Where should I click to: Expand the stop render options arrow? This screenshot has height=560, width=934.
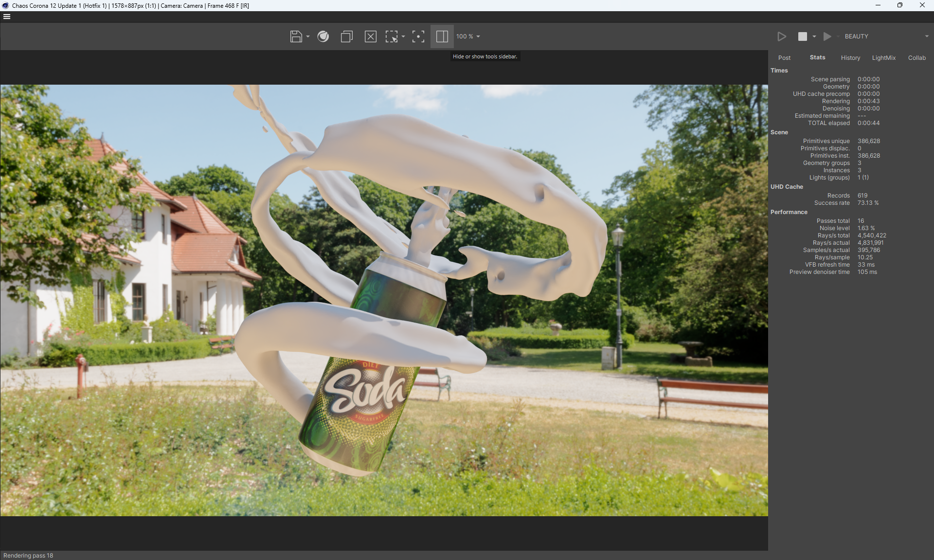point(814,36)
